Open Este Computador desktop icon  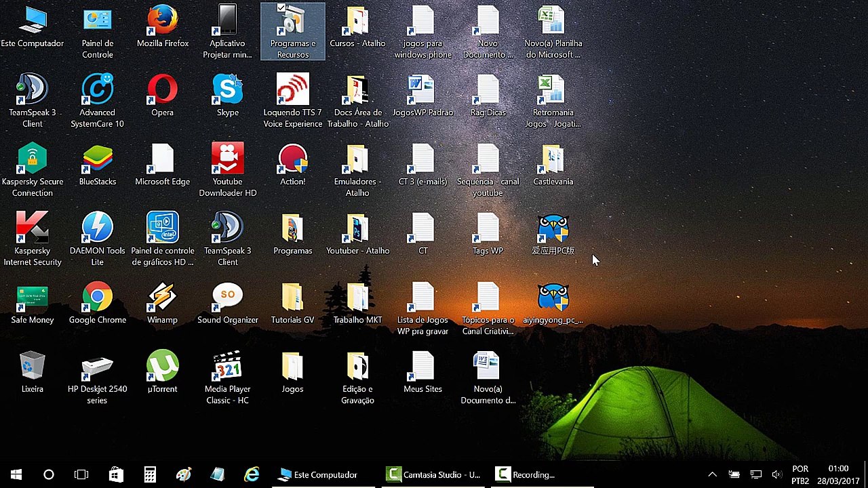coord(32,27)
